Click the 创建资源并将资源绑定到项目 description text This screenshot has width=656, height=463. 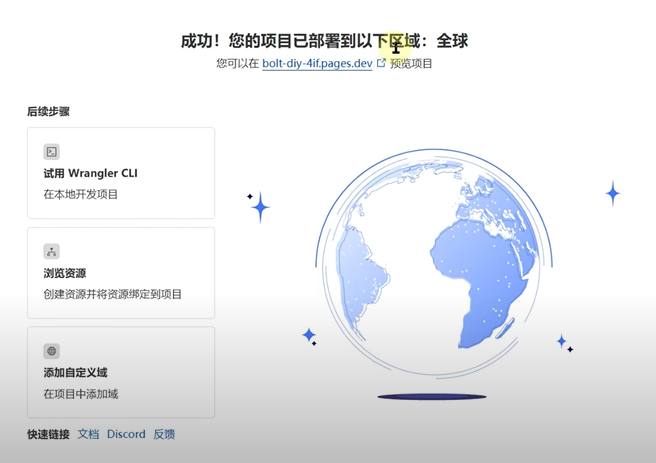[113, 294]
